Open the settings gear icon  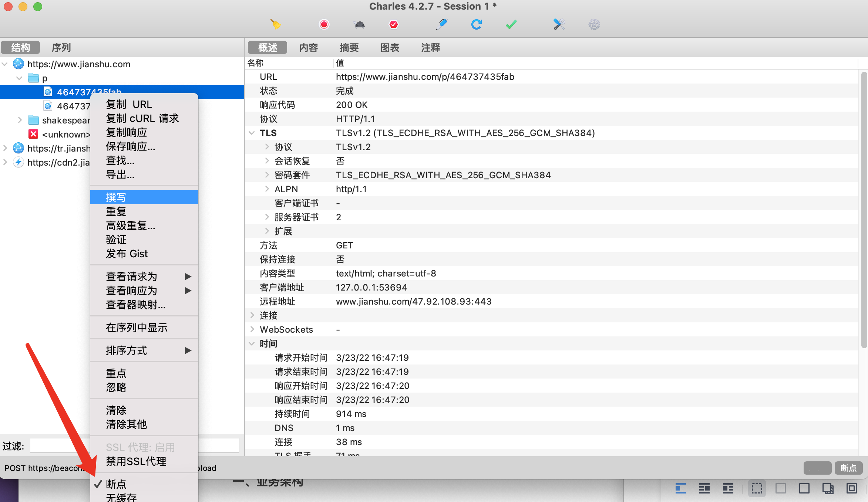click(x=594, y=24)
